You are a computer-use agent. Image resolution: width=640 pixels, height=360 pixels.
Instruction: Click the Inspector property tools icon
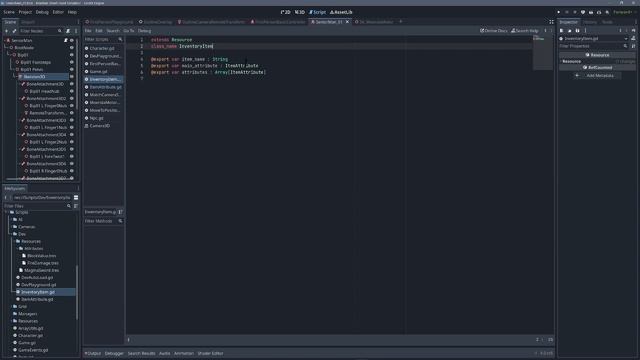pyautogui.click(x=633, y=46)
